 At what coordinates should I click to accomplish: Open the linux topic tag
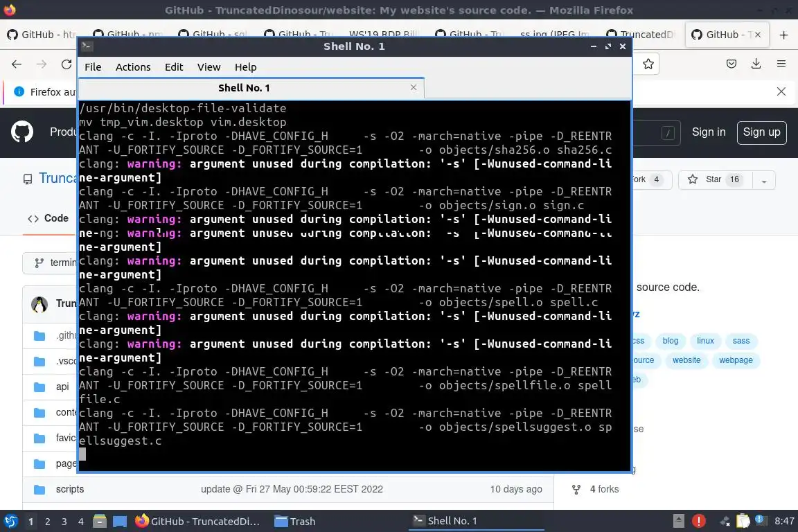click(705, 341)
